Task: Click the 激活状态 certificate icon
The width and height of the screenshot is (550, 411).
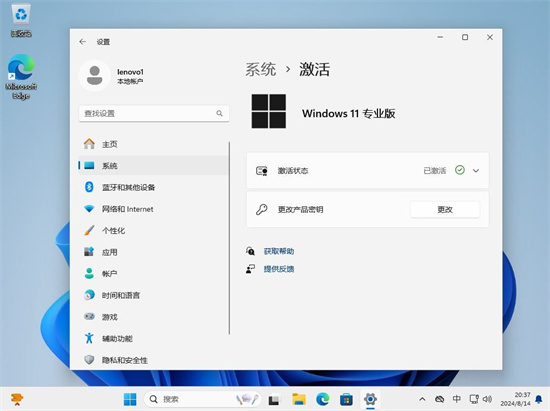Action: click(262, 171)
